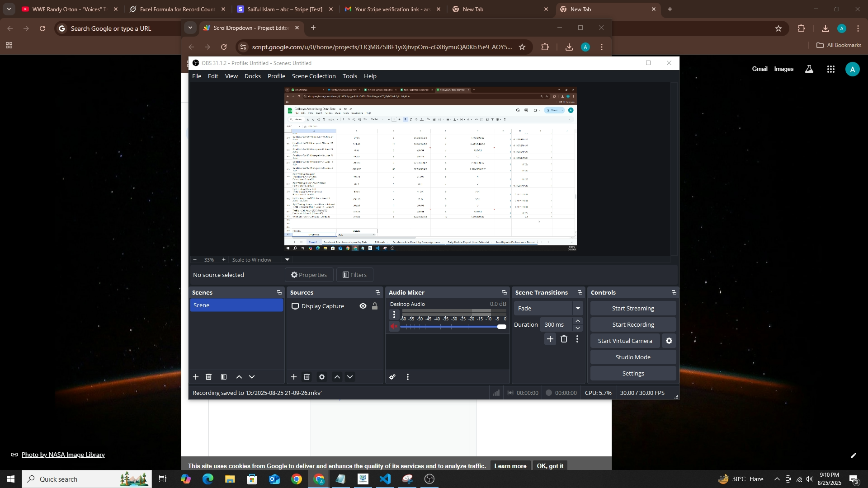This screenshot has width=868, height=488.
Task: Open the Tools menu
Action: tap(349, 76)
